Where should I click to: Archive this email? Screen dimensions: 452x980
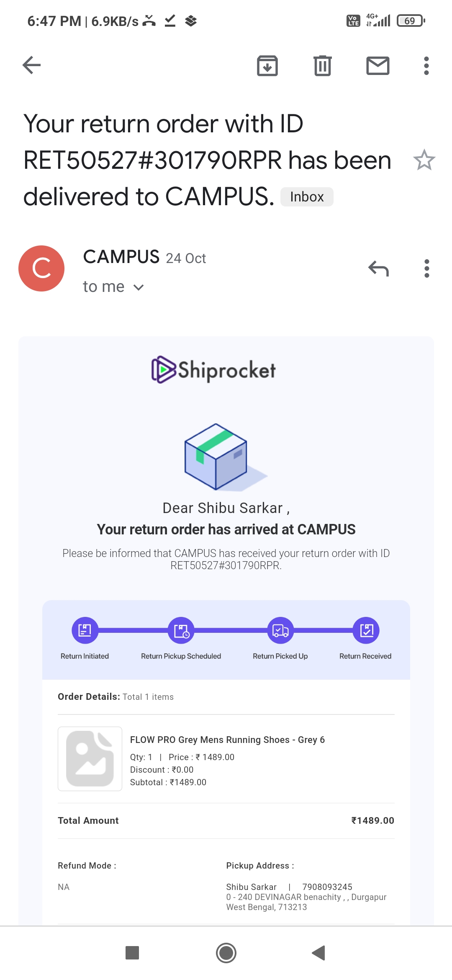[267, 66]
